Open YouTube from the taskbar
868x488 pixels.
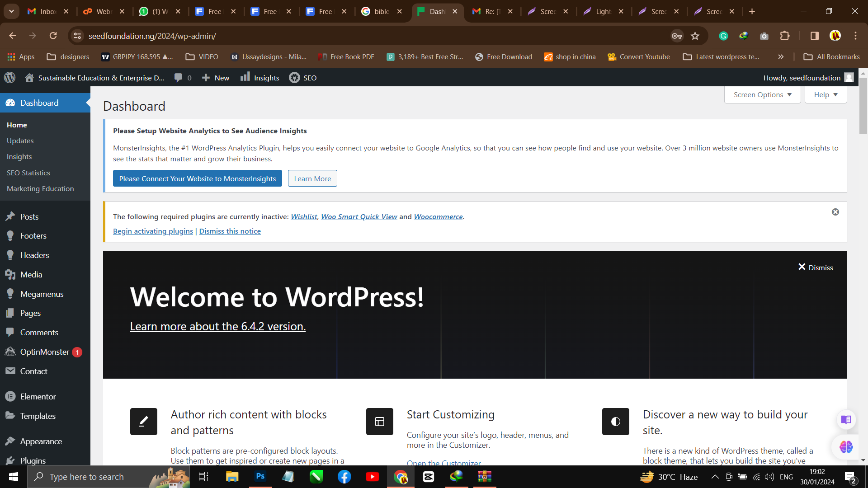pos(373,477)
